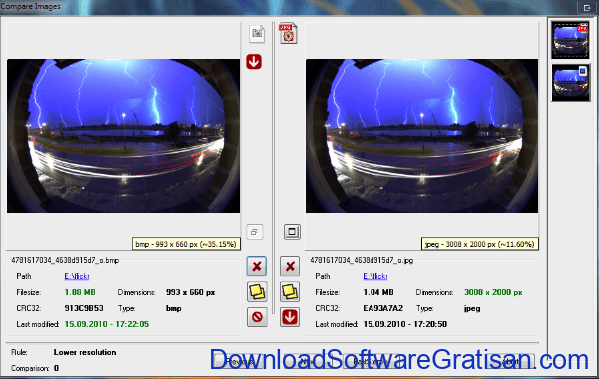Click the Abort button
The image size is (599, 379).
pos(510,361)
